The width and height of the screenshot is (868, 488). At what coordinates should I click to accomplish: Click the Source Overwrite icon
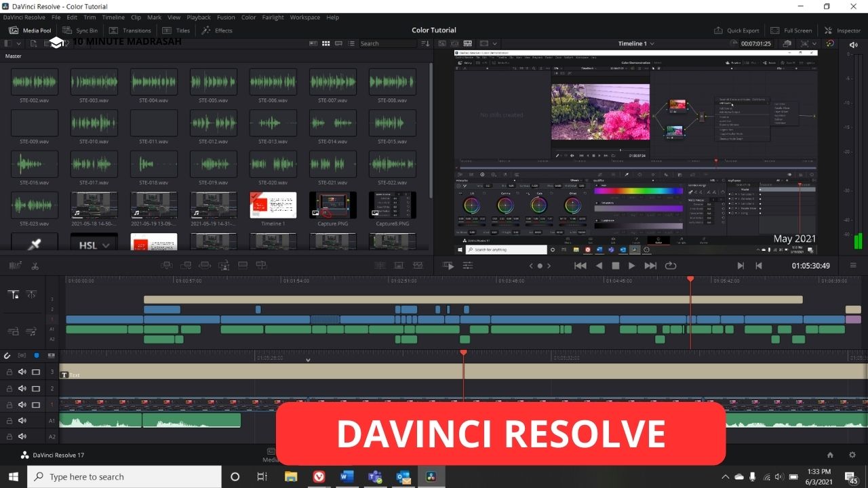[262, 266]
